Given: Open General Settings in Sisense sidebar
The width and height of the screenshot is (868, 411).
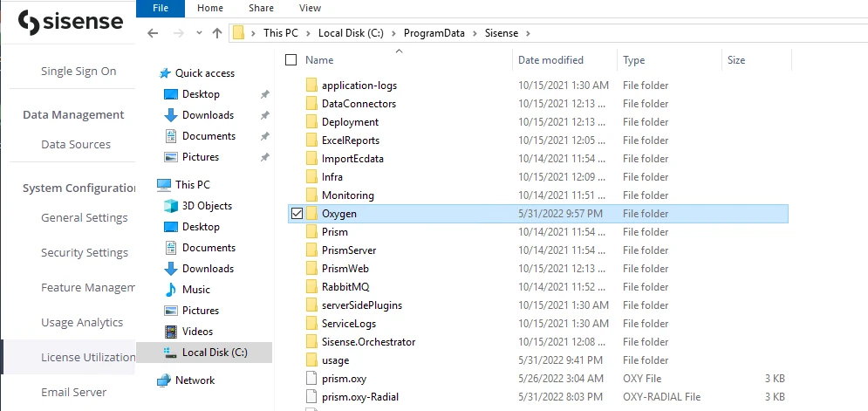Looking at the screenshot, I should pos(84,217).
